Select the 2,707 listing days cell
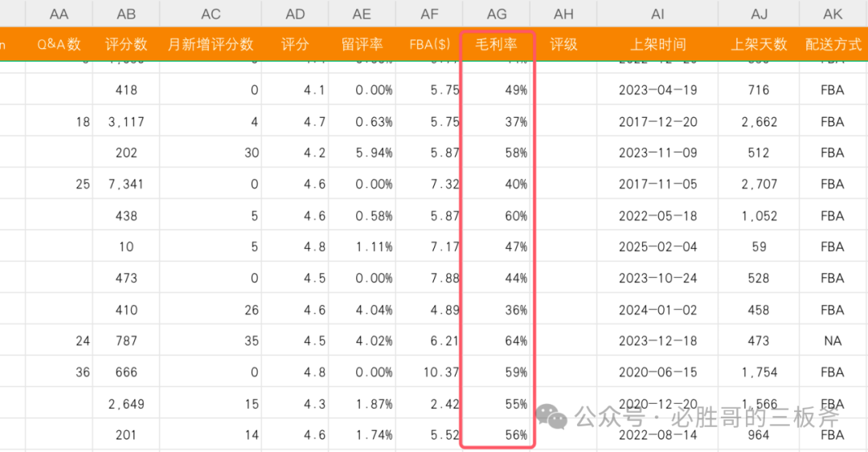Viewport: 868px width, 452px height. click(x=759, y=184)
